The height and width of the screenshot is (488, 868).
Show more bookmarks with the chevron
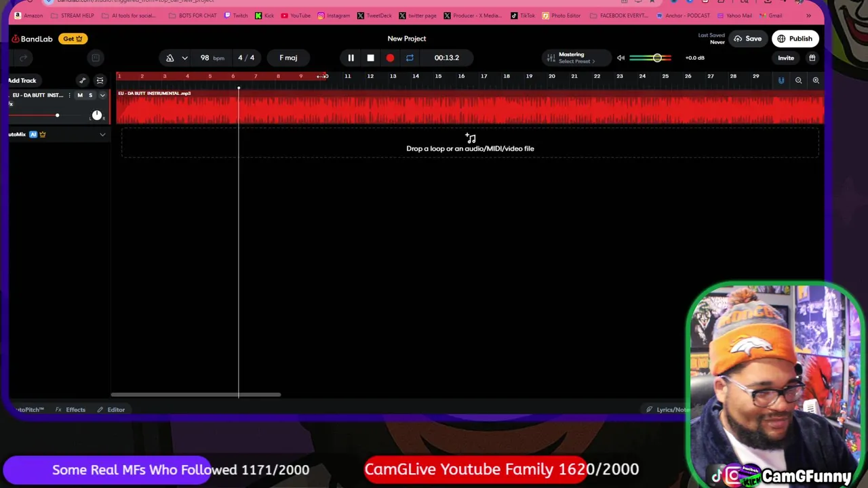(808, 16)
